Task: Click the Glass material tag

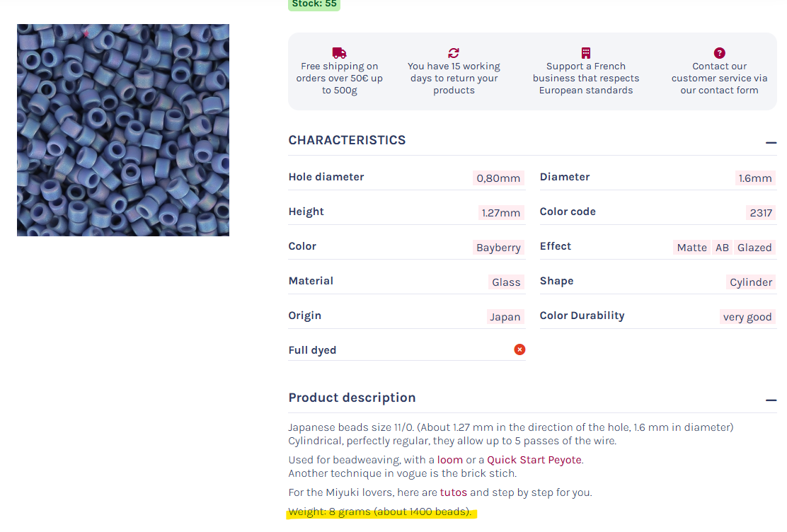Action: click(x=506, y=282)
